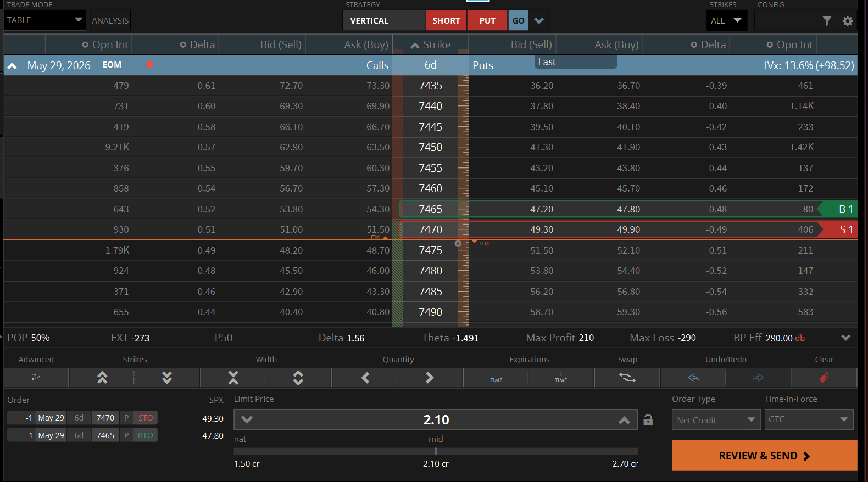Screen dimensions: 868x482
Task: Click put ask 52.10 at strike 7475
Action: click(628, 250)
